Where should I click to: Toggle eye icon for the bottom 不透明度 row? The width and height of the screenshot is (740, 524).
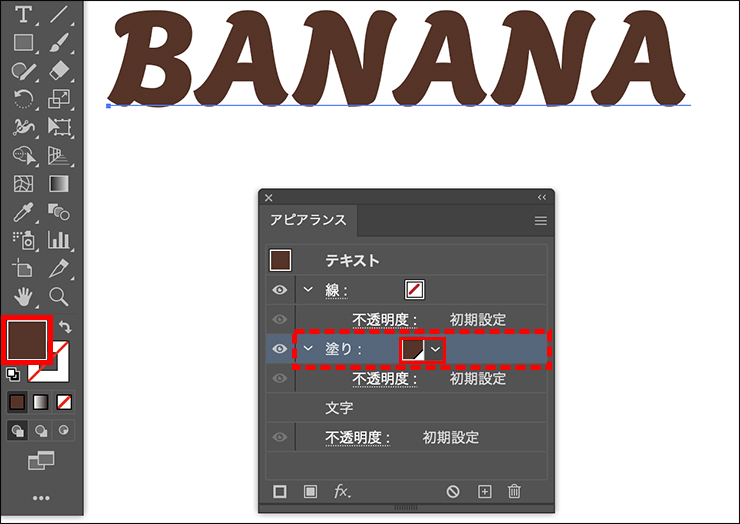coord(280,437)
